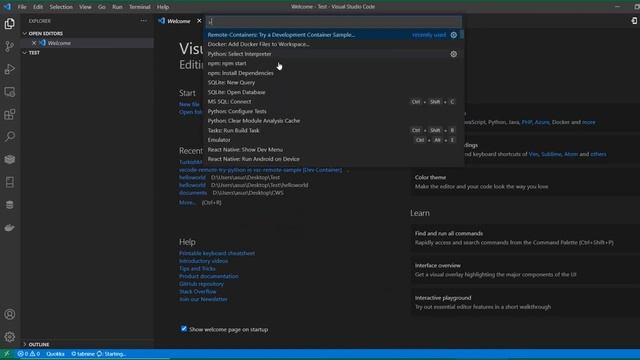Open the stacked layers icon view
Screen dimensions: 640x360
point(10,159)
